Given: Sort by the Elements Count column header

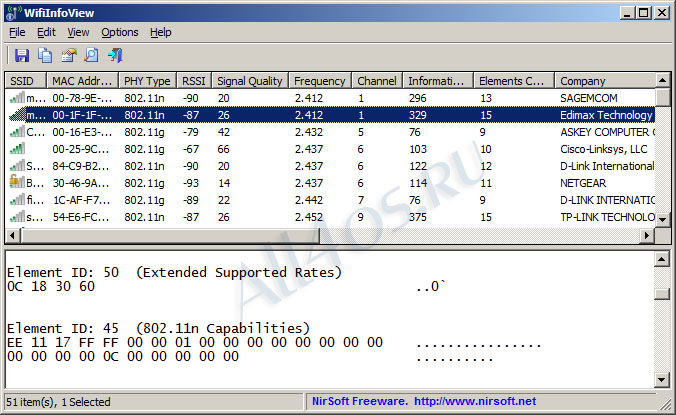Looking at the screenshot, I should pyautogui.click(x=514, y=81).
